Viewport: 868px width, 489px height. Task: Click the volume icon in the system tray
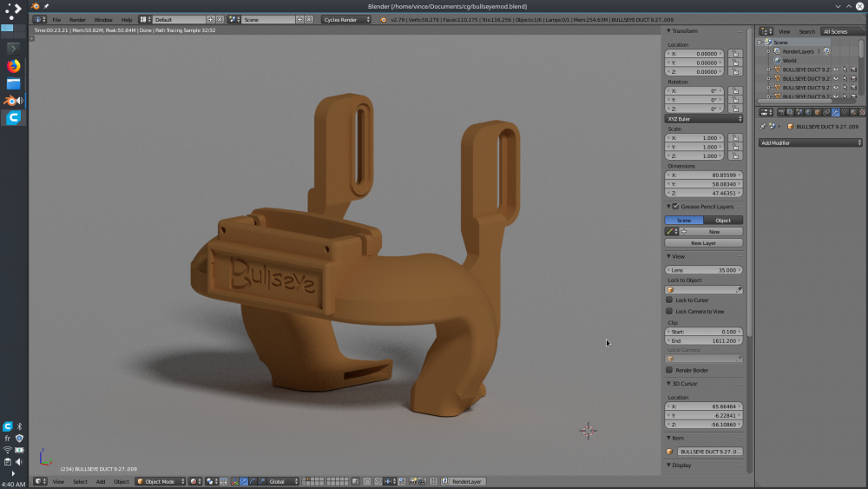[19, 461]
